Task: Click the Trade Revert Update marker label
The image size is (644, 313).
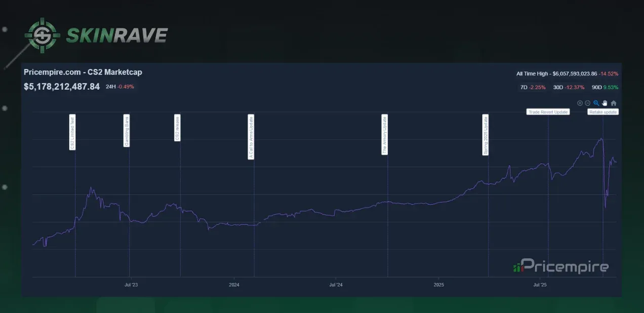Action: click(548, 112)
